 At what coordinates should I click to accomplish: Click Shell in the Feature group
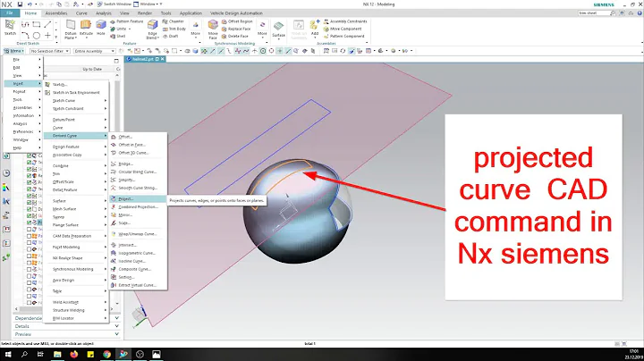pyautogui.click(x=118, y=36)
